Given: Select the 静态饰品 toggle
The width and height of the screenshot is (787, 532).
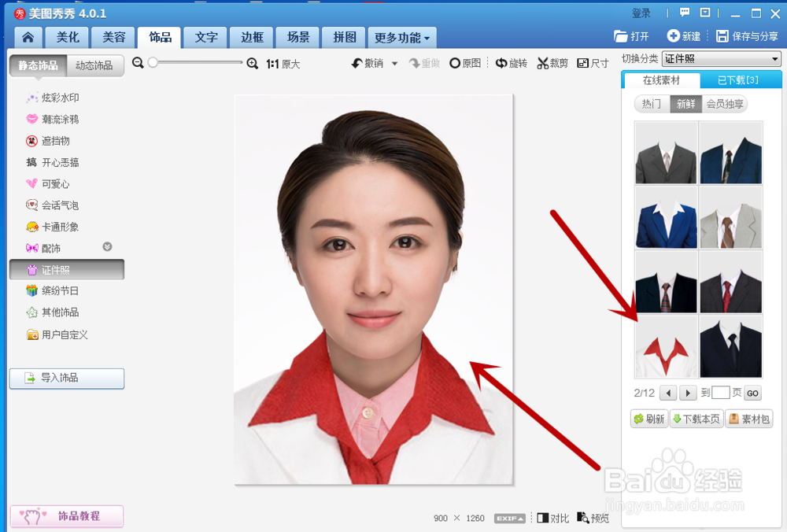Looking at the screenshot, I should point(38,65).
